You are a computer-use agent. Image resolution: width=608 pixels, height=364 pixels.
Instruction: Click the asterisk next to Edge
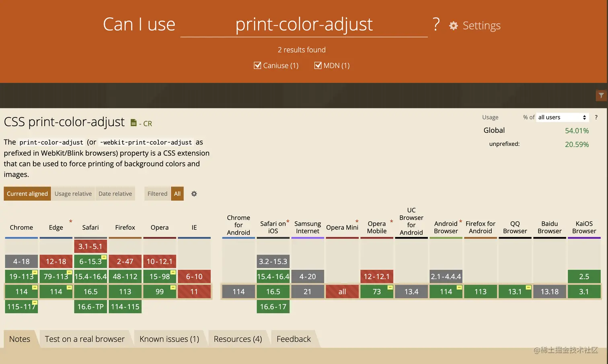71,221
